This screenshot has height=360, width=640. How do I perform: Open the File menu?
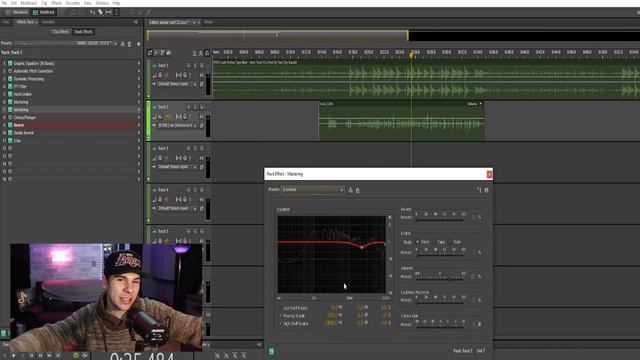pos(4,3)
